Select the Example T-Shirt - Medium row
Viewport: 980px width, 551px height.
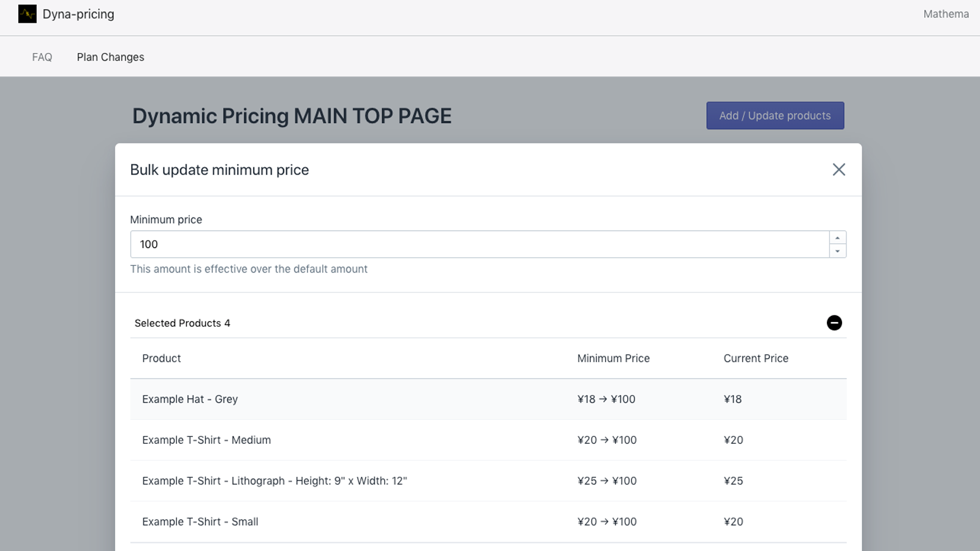(206, 440)
